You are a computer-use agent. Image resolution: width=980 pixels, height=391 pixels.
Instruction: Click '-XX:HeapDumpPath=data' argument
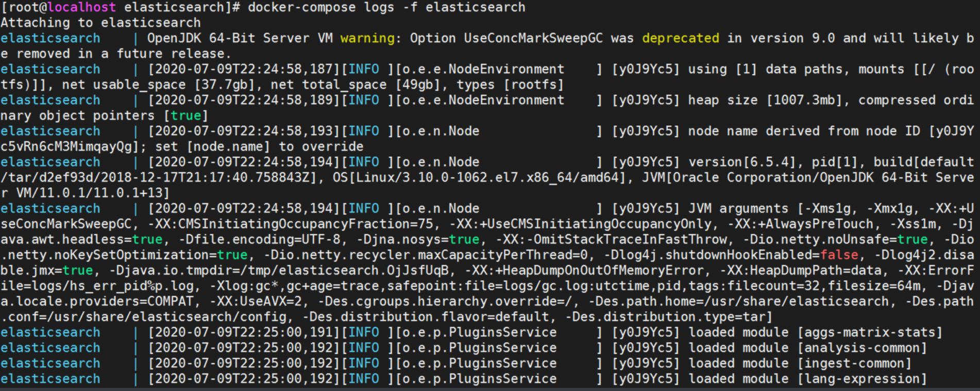800,270
